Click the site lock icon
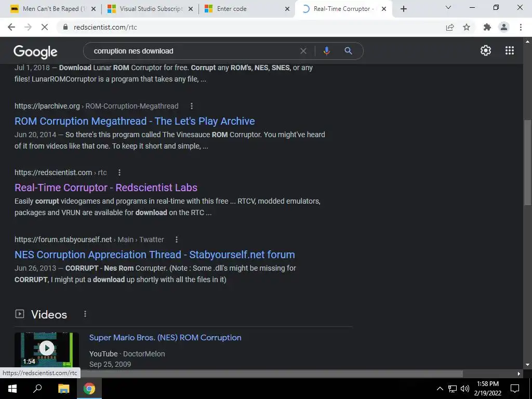Image resolution: width=532 pixels, height=399 pixels. [x=65, y=27]
